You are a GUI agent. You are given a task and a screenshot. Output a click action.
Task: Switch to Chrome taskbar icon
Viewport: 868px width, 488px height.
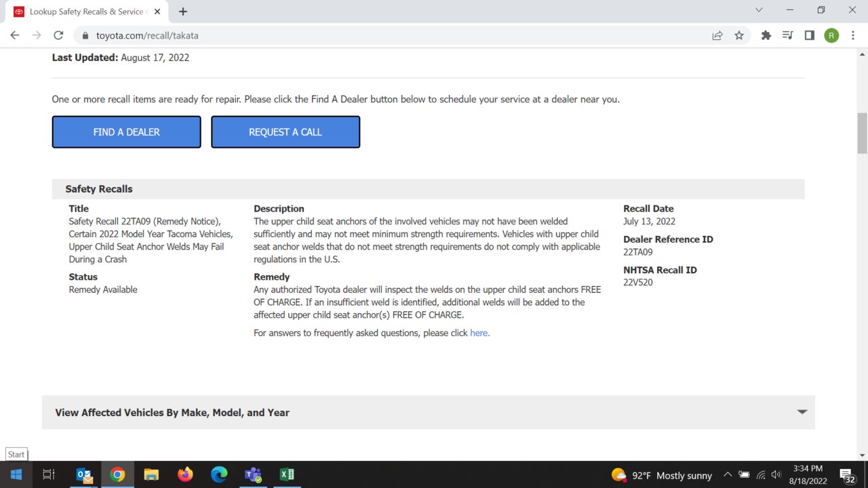tap(117, 474)
